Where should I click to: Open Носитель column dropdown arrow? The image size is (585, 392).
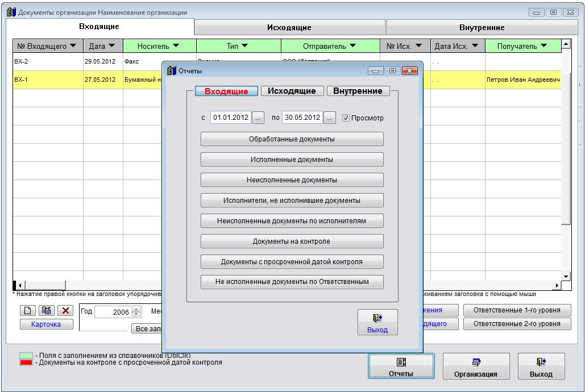(x=176, y=45)
